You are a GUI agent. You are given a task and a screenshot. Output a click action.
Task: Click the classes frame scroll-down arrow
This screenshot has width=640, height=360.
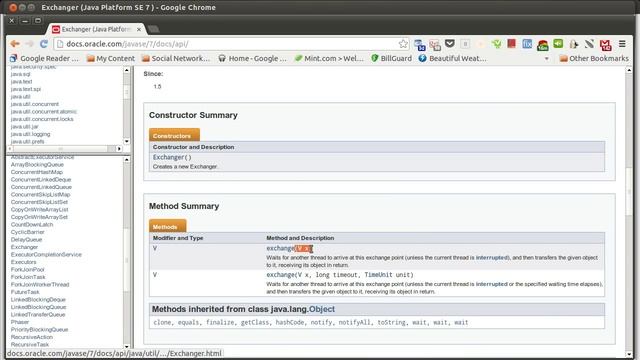click(x=127, y=346)
